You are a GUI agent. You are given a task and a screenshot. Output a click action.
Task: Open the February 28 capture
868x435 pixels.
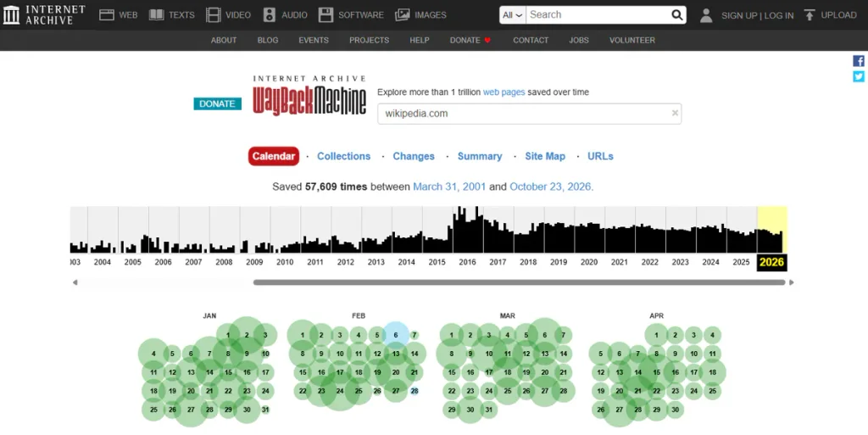click(x=414, y=391)
